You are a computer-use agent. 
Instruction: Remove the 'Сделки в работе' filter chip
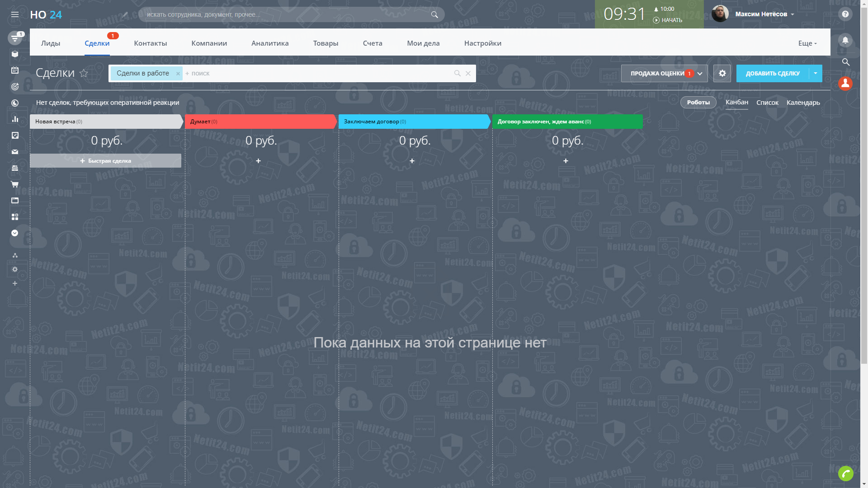click(178, 74)
